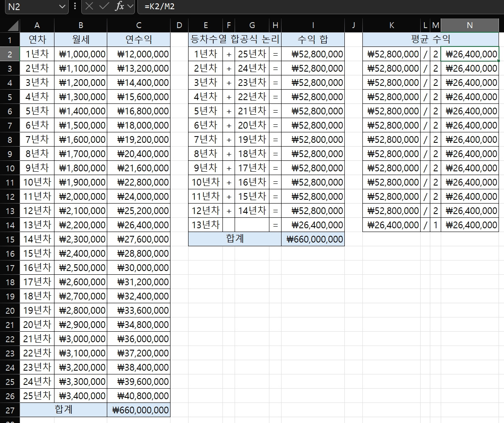504x423 pixels.
Task: Click the 합계 label in row 15
Action: [235, 239]
